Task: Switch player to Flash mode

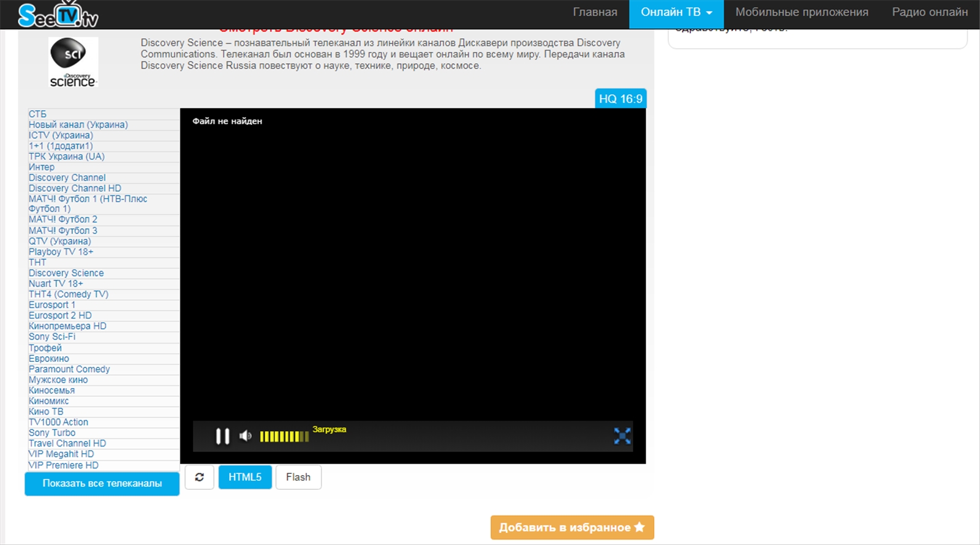Action: 298,477
